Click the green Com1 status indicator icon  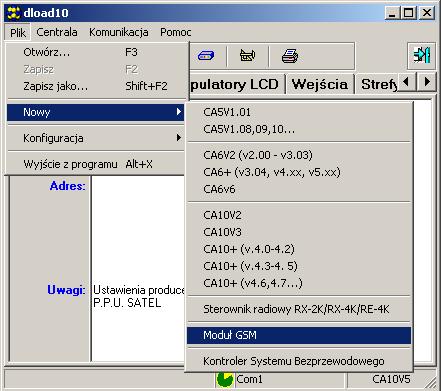(x=225, y=379)
